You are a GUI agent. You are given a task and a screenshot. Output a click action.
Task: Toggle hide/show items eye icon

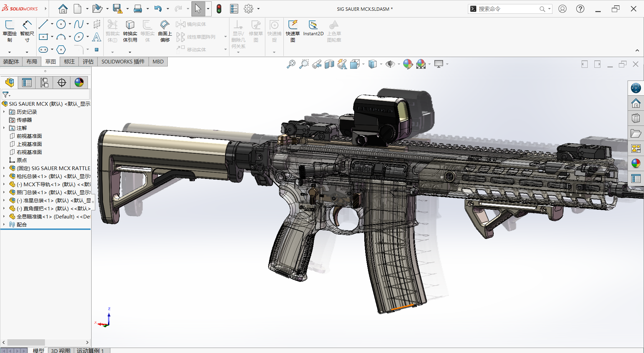(390, 64)
